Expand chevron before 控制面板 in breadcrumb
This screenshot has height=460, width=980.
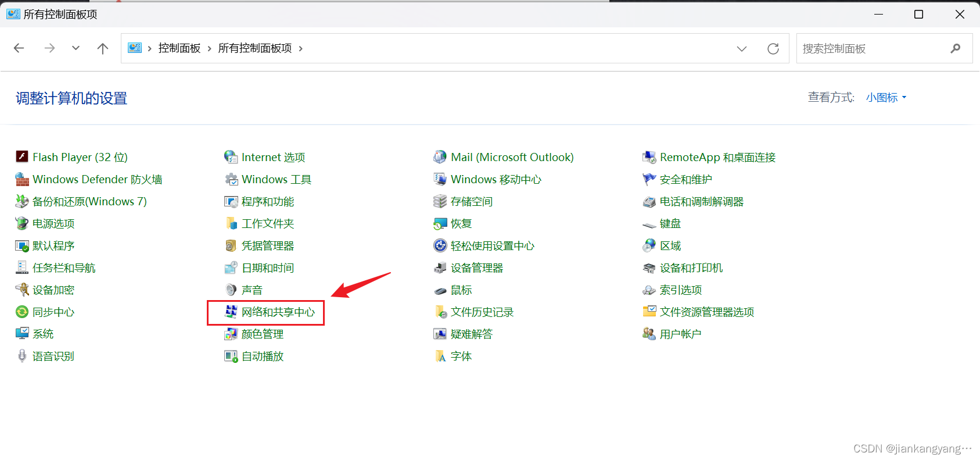pyautogui.click(x=149, y=48)
